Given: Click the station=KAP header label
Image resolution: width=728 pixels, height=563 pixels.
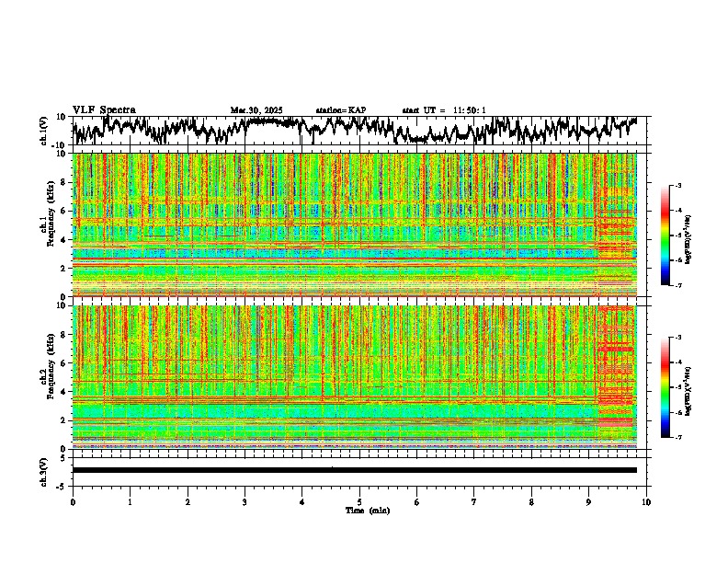Looking at the screenshot, I should (x=341, y=110).
